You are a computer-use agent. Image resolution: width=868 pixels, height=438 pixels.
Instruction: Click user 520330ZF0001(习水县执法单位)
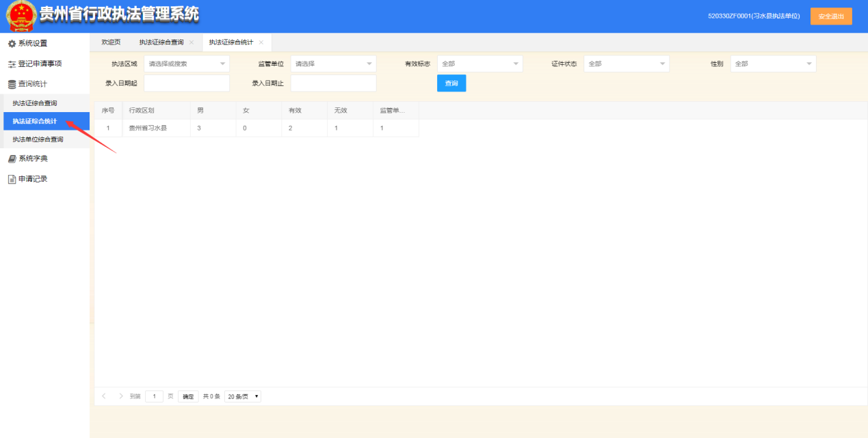[x=754, y=16]
